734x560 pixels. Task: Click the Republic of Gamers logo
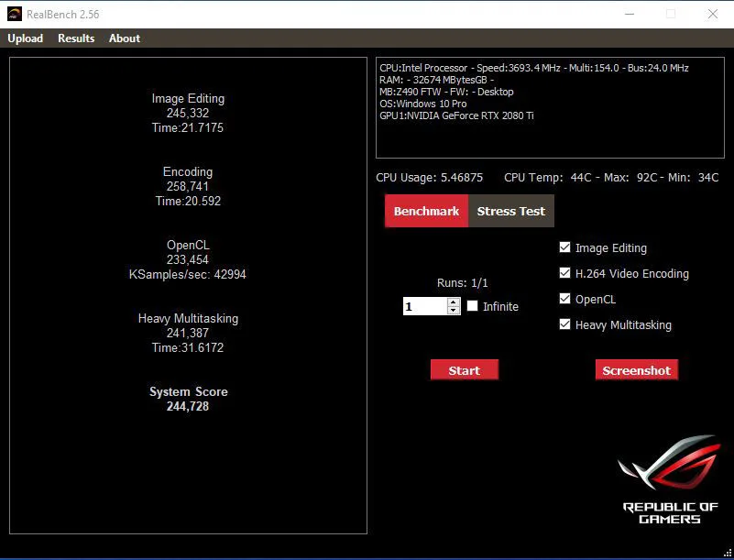[670, 480]
